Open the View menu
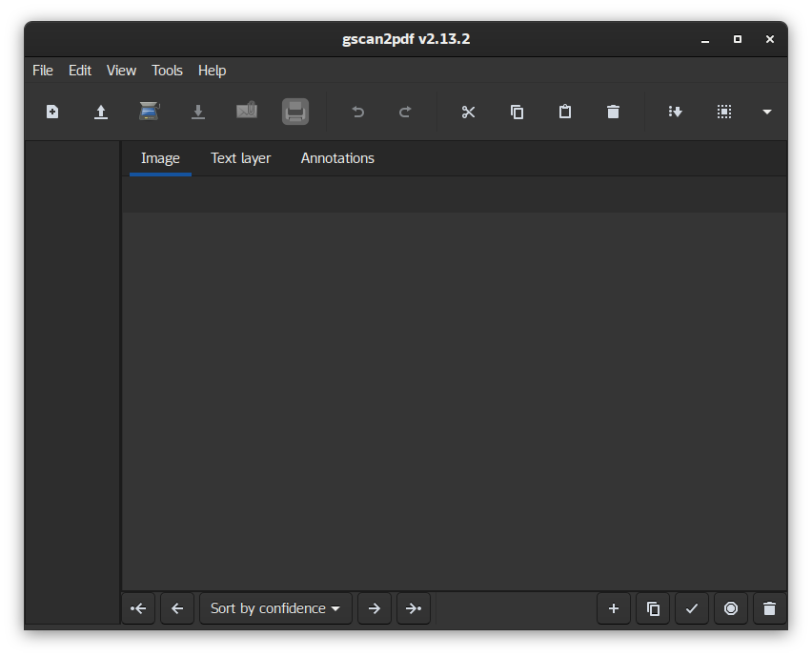The width and height of the screenshot is (812, 657). coord(121,71)
